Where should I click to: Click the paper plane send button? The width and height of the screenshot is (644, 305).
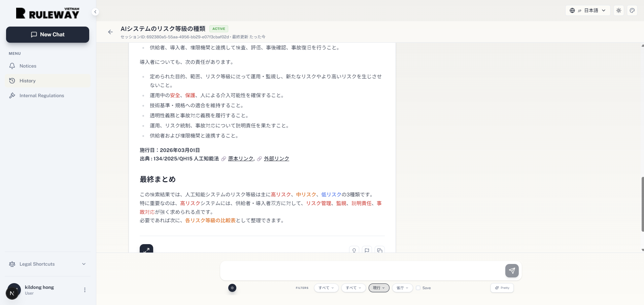pyautogui.click(x=512, y=271)
